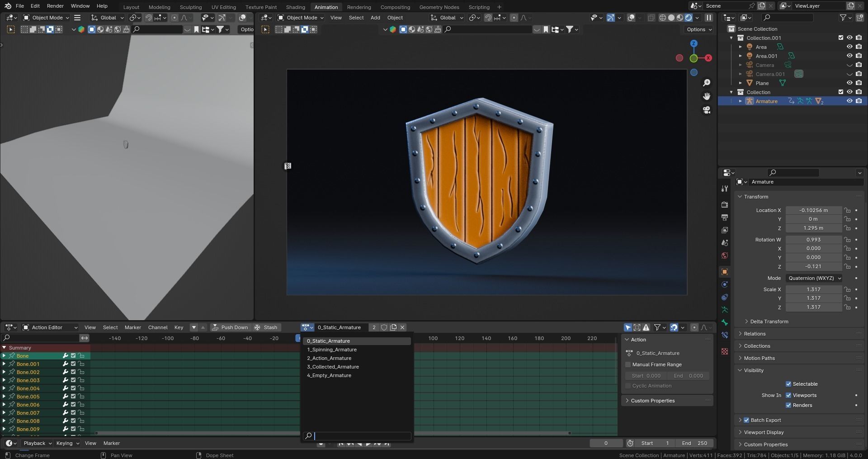Uncheck the Selectable checkbox

[788, 384]
